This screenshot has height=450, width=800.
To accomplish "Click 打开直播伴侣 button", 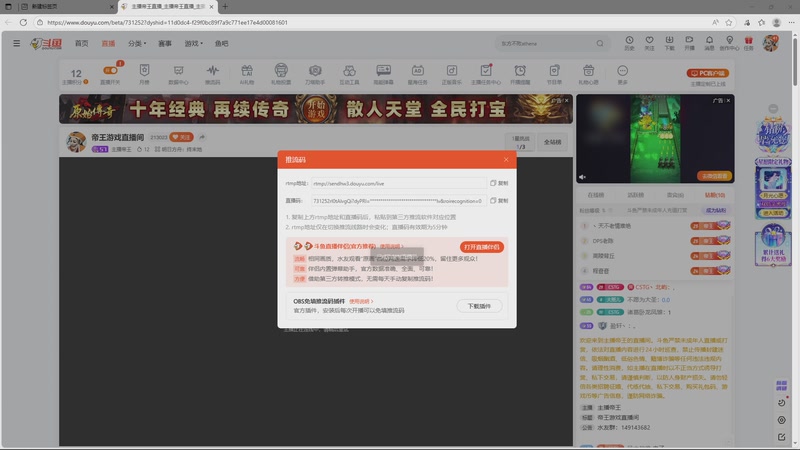I will point(482,247).
